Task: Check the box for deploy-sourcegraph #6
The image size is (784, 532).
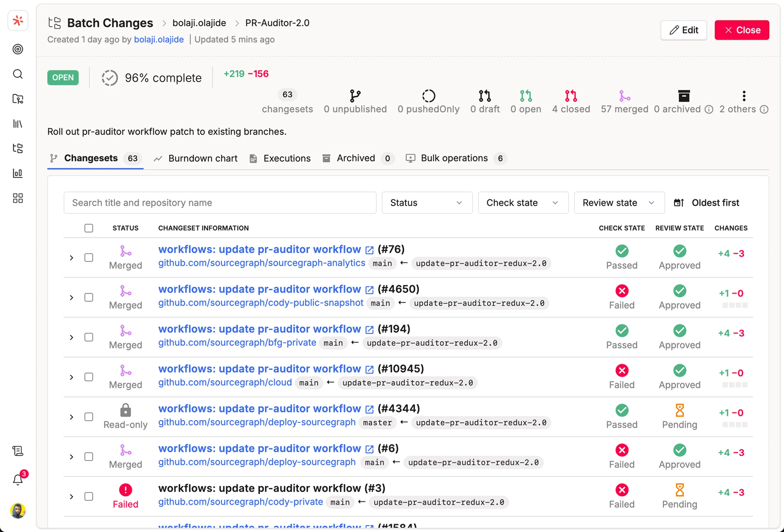Action: tap(89, 457)
